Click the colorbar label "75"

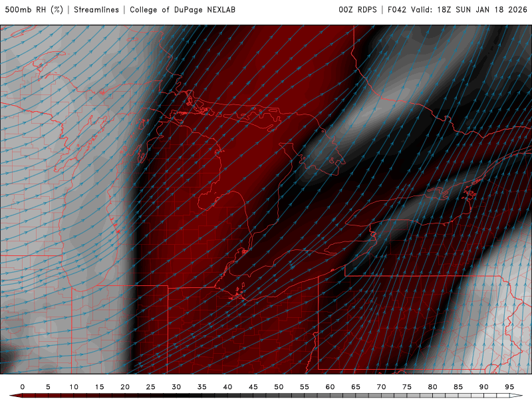point(407,387)
